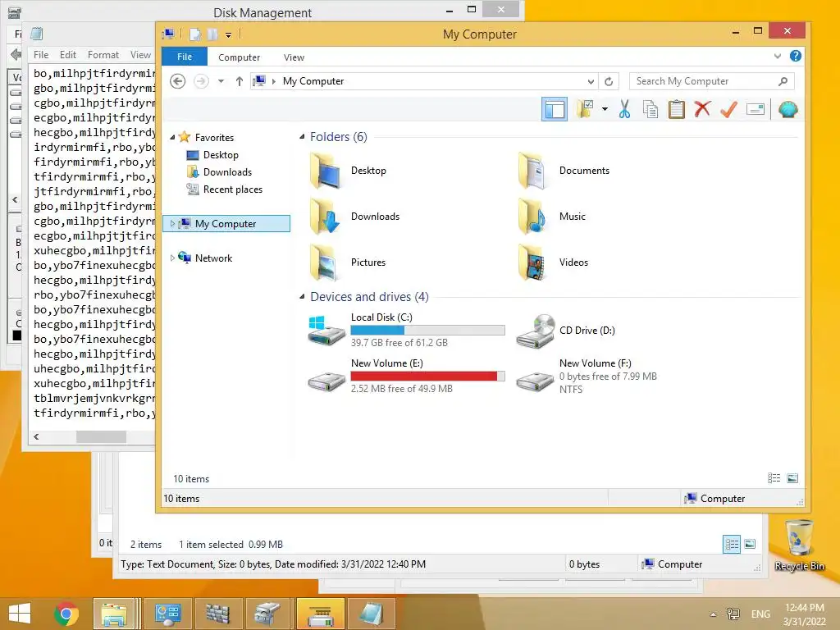Click the New folder quick access icon

click(x=212, y=34)
